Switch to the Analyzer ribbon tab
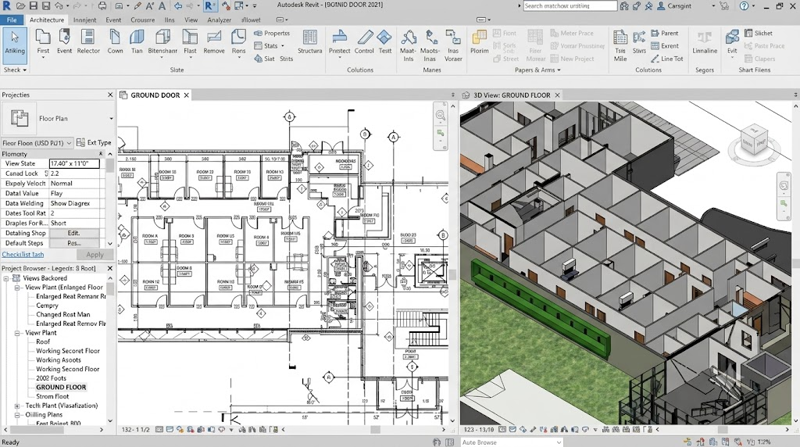The height and width of the screenshot is (447, 800). click(x=219, y=20)
